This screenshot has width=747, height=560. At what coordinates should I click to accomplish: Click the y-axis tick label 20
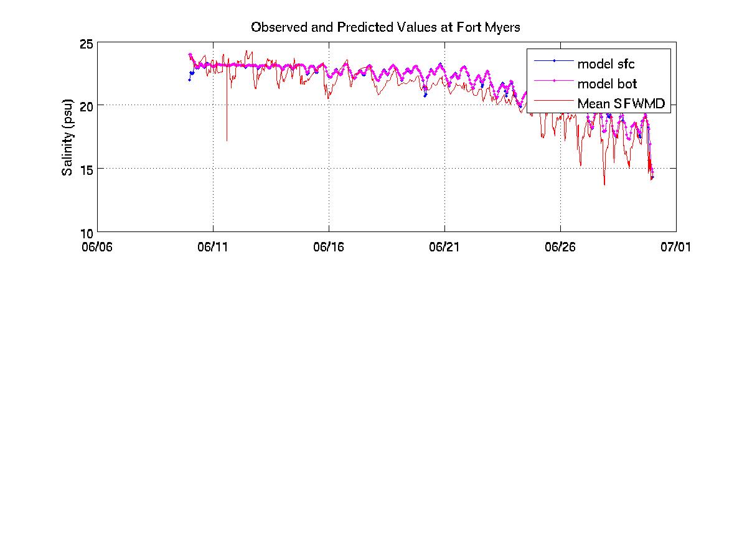pos(86,106)
